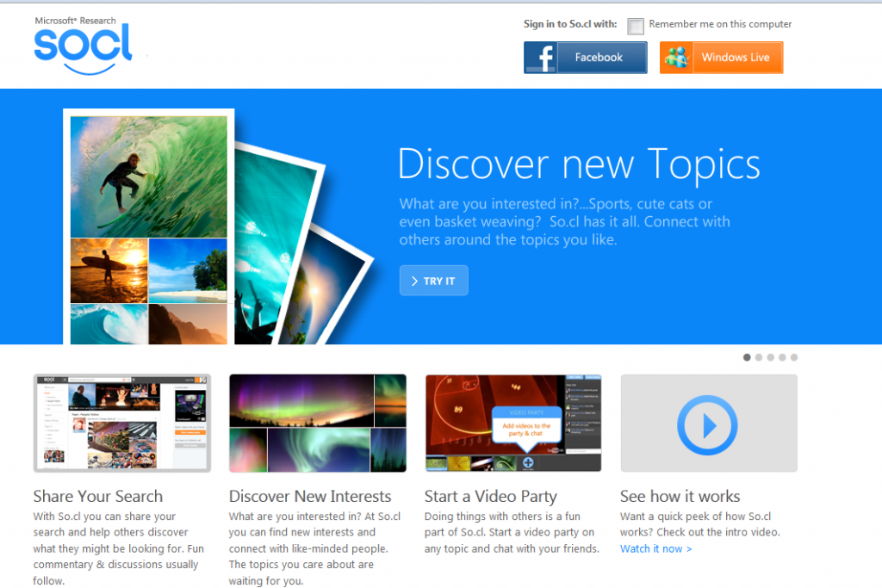This screenshot has height=588, width=882.
Task: Switch to the third carousel slide dot
Action: 771,357
